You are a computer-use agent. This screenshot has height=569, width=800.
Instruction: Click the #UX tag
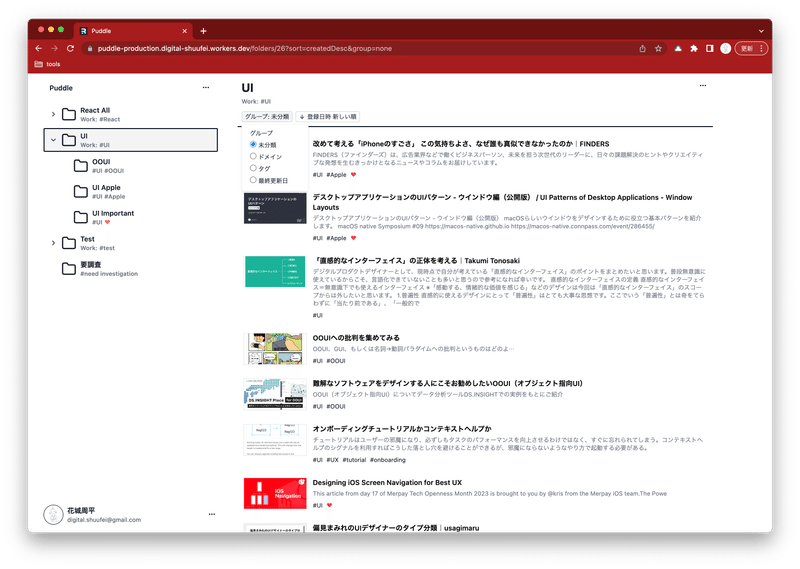[333, 460]
